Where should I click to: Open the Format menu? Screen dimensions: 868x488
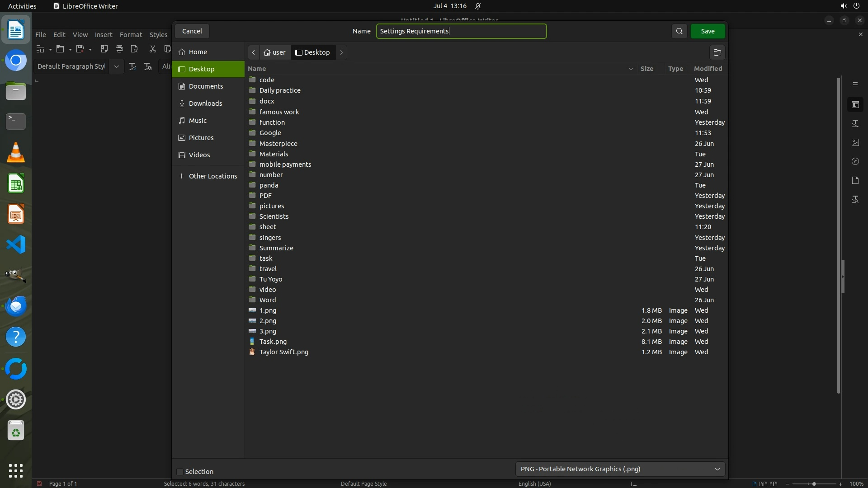point(131,35)
